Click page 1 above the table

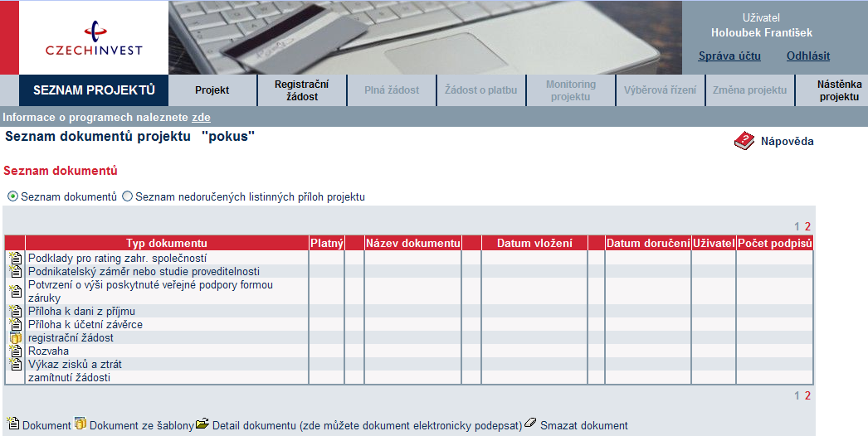tap(797, 226)
